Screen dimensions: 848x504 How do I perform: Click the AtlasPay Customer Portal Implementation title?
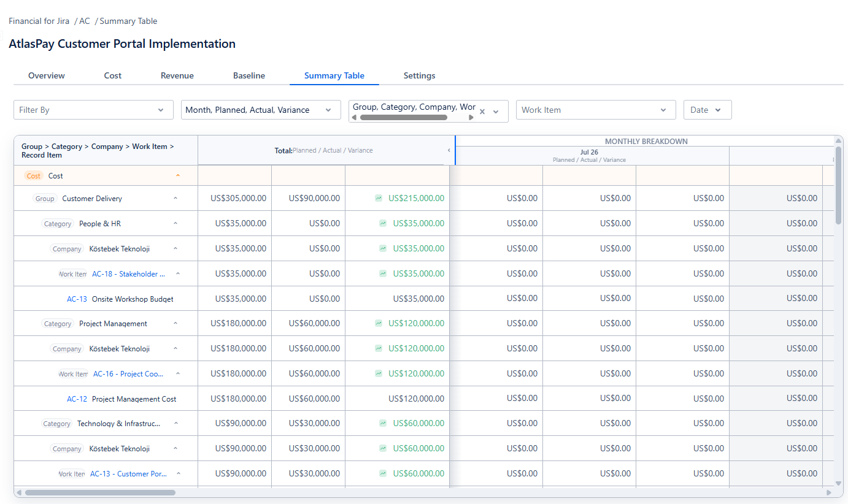(x=122, y=44)
